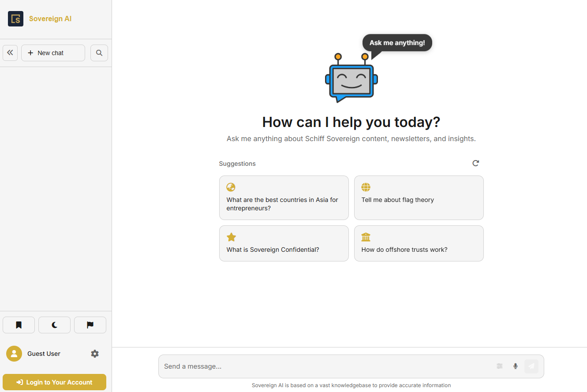Start a New chat
Screen dimensions: 587x392
pyautogui.click(x=53, y=53)
